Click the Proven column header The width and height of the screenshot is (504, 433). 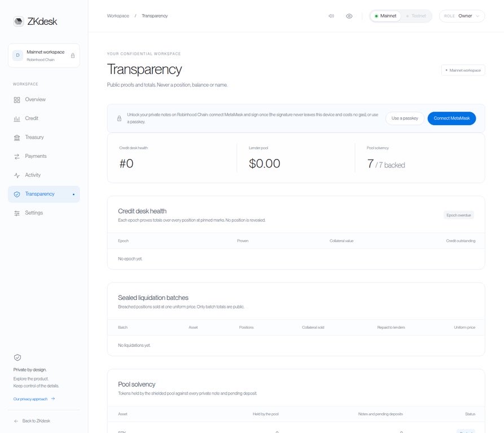(243, 241)
